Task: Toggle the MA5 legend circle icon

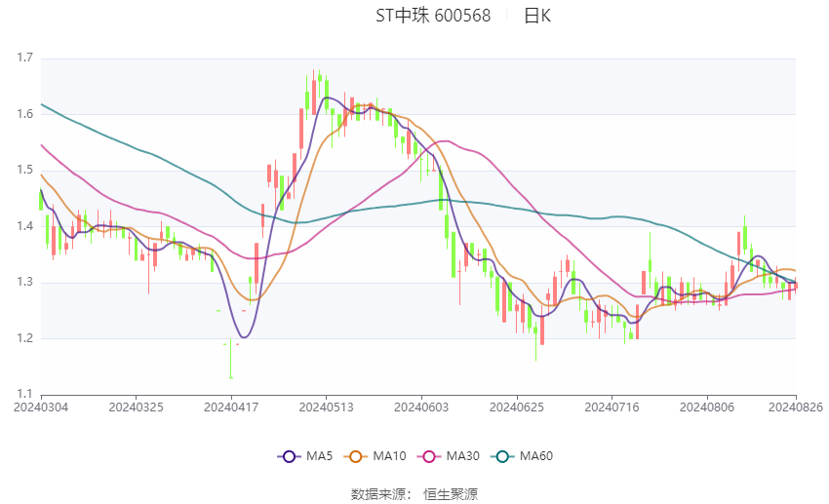Action: coord(289,456)
